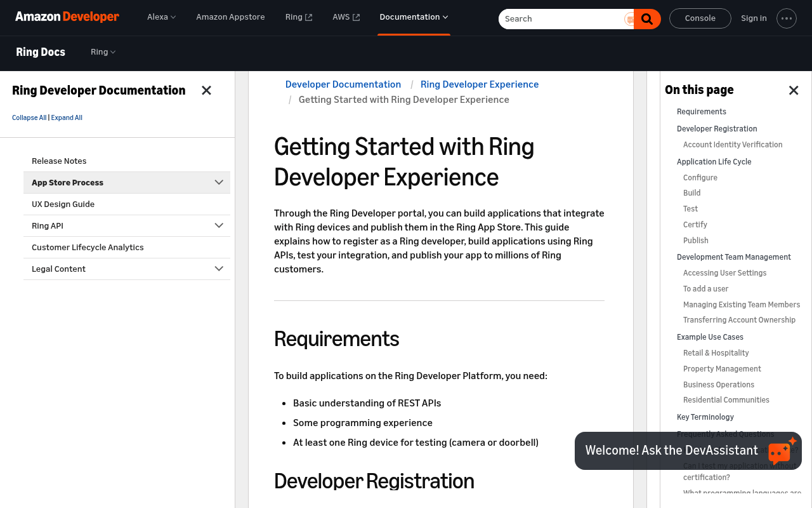Click the Welcome! Ask the DevAssistant message
This screenshot has width=812, height=508.
pyautogui.click(x=672, y=450)
